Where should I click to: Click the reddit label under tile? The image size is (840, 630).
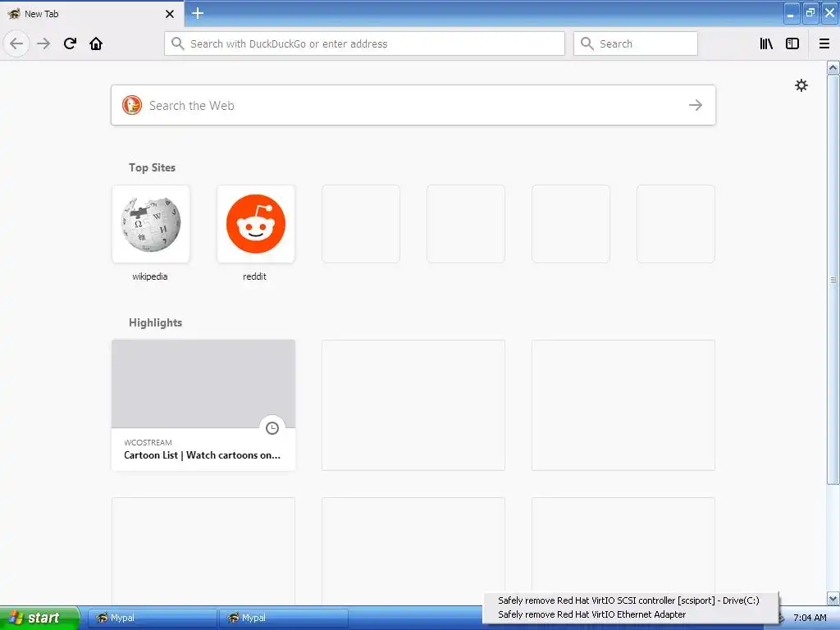254,276
